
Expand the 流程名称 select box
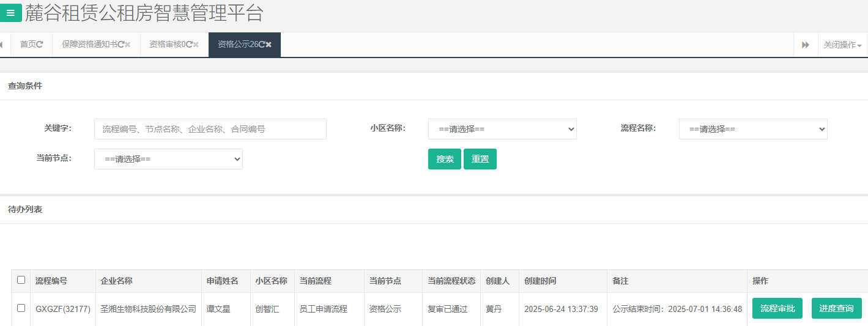(752, 129)
